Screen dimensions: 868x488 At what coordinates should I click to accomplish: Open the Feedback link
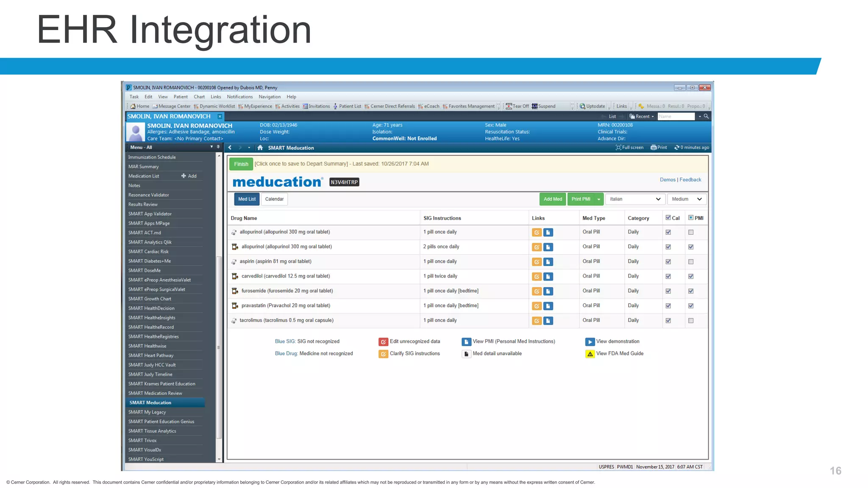(690, 180)
